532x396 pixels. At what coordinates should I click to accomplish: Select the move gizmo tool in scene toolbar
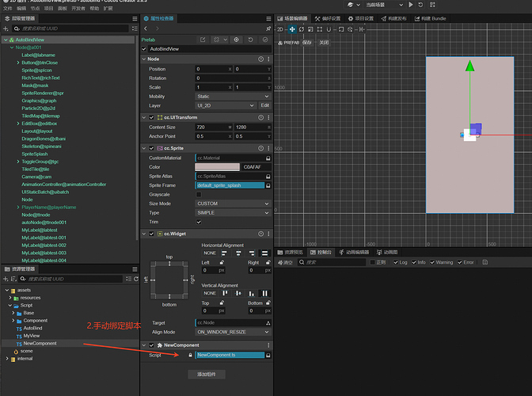pos(291,29)
